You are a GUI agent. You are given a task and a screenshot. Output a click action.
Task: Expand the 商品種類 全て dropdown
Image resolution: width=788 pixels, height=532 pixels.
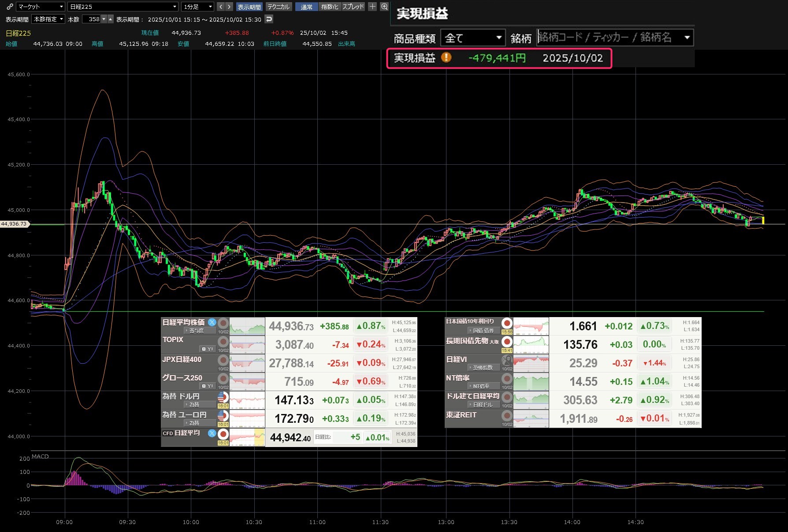[x=473, y=38]
